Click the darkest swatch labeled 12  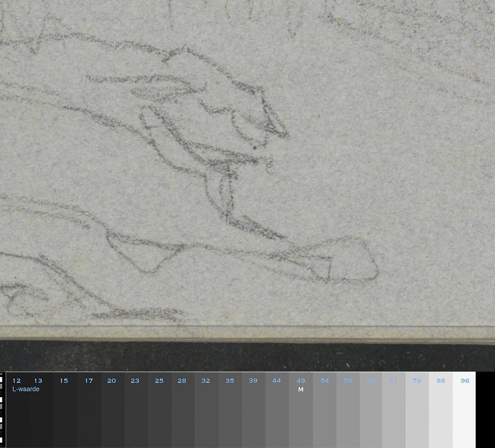click(x=17, y=411)
